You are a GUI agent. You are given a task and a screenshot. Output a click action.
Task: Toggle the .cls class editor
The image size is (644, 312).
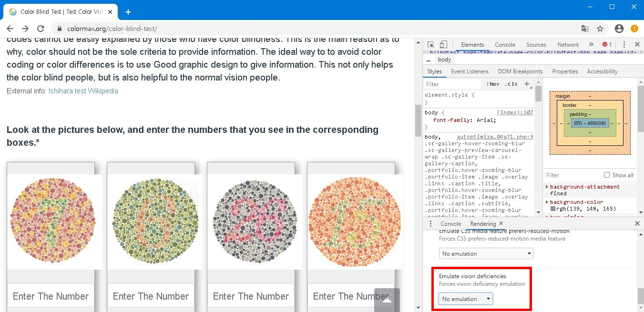coord(511,84)
